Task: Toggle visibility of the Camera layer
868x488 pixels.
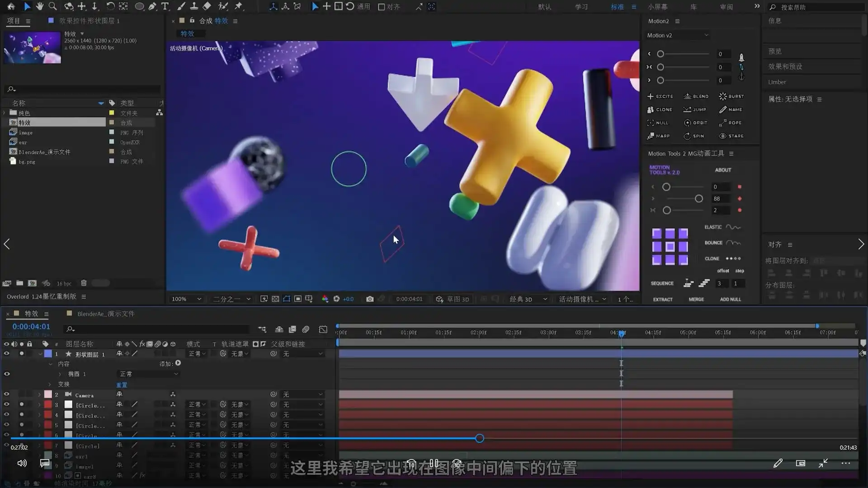Action: click(7, 394)
